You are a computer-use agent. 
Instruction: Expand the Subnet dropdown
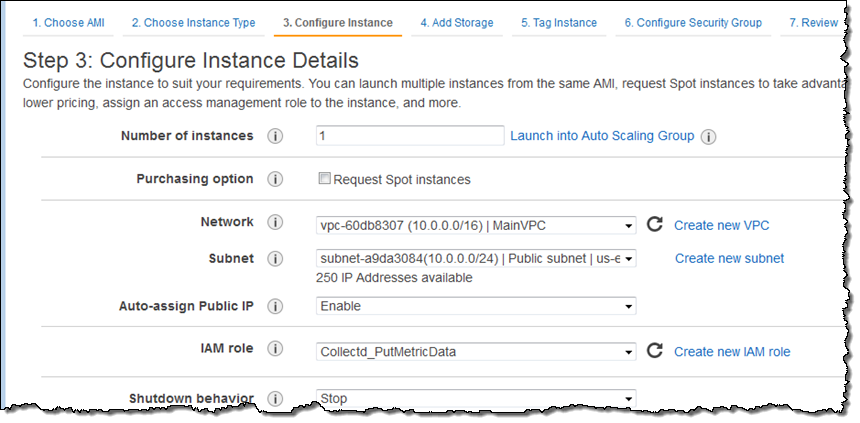(x=476, y=259)
